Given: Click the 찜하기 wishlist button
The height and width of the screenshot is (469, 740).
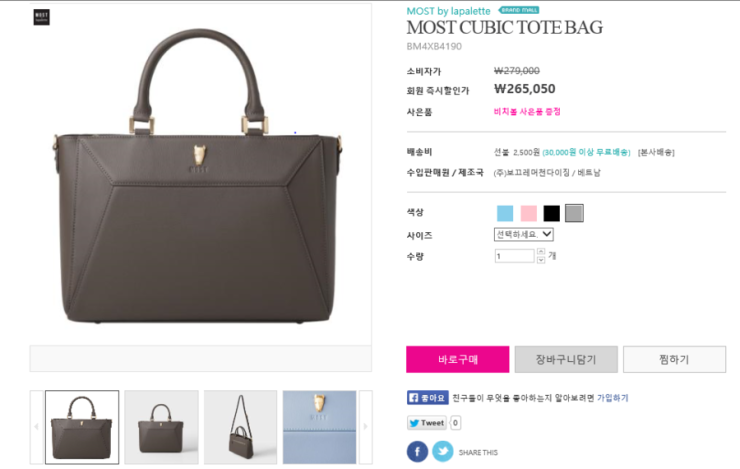Looking at the screenshot, I should click(674, 360).
